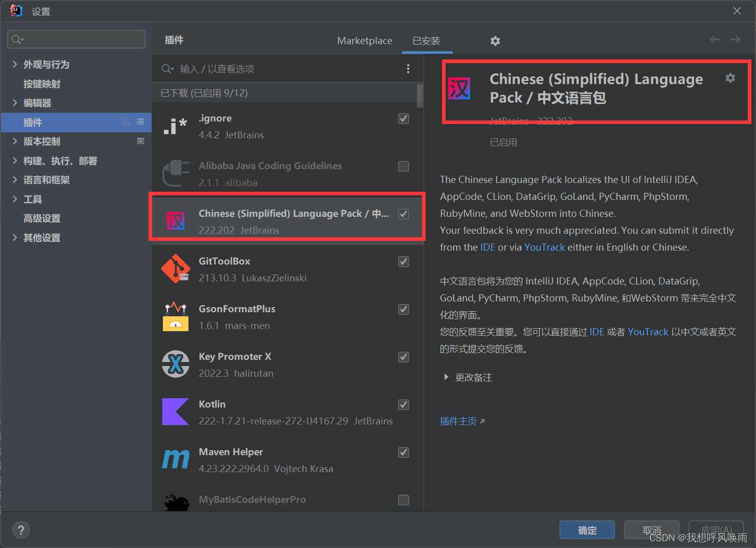Expand the 更改备注 disclosure triangle
756x548 pixels.
click(446, 377)
